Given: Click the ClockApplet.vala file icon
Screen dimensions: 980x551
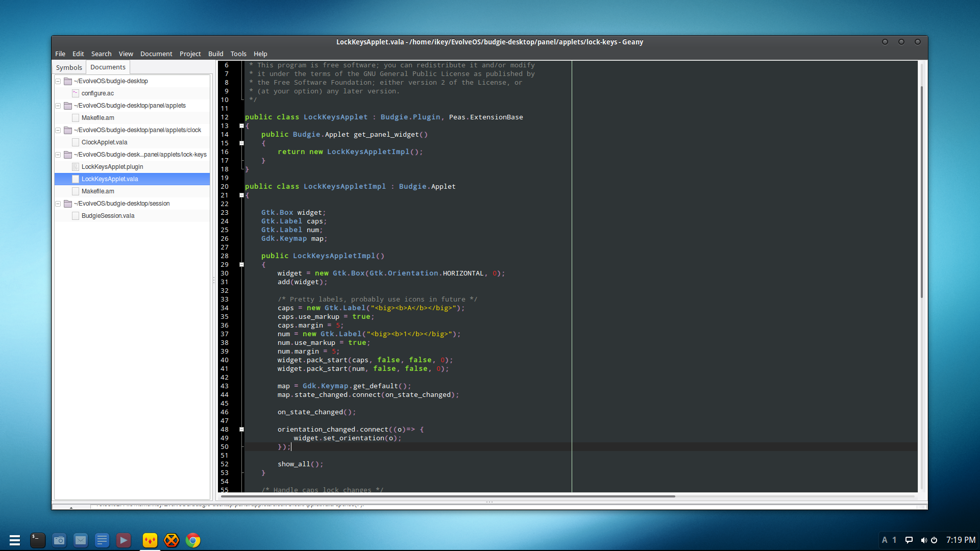Looking at the screenshot, I should click(x=76, y=142).
